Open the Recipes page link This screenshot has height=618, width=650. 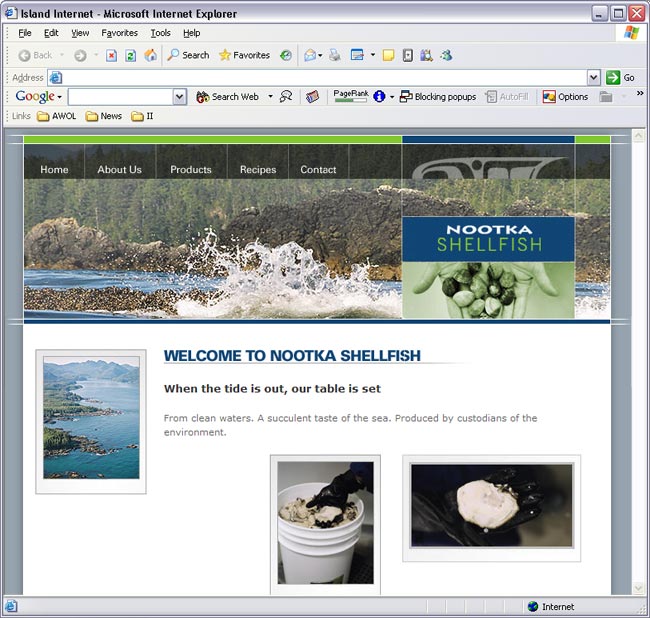pyautogui.click(x=258, y=170)
